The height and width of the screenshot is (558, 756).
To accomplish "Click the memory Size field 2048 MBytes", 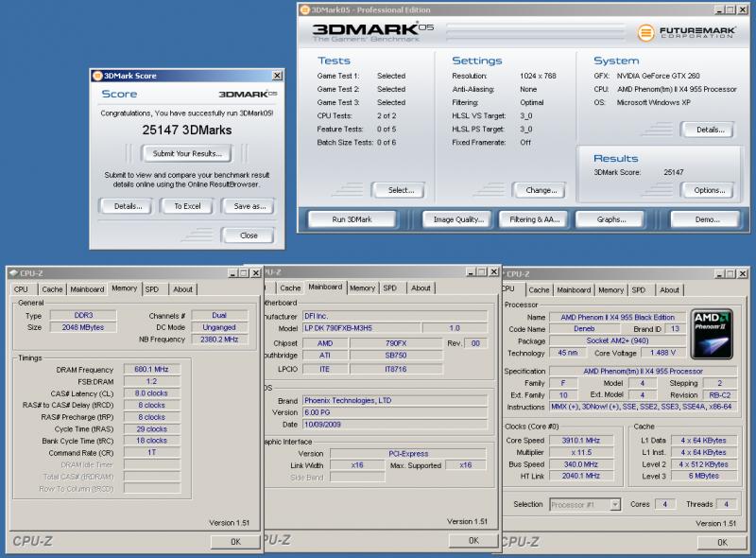I will click(83, 327).
